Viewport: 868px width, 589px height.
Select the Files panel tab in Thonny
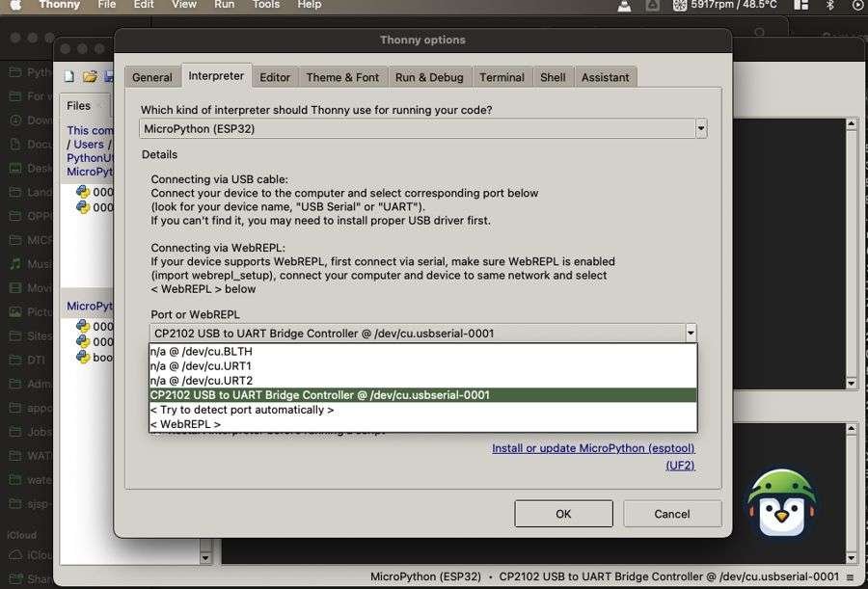pos(79,106)
